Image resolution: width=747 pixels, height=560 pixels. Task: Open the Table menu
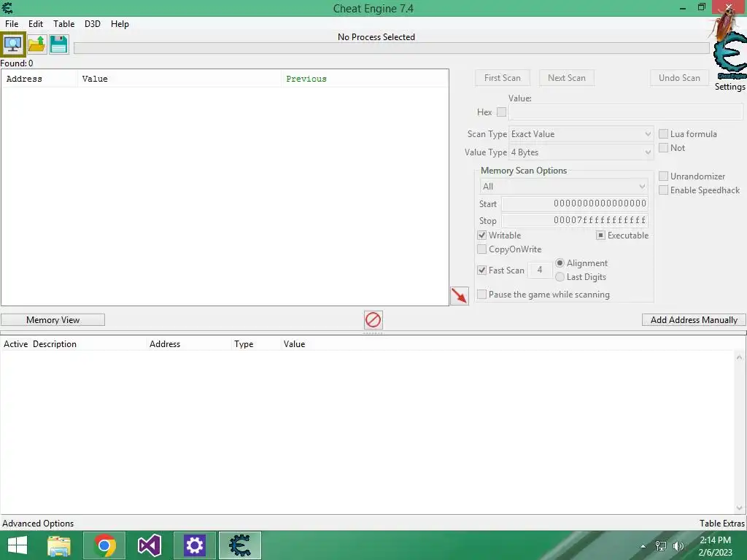coord(64,24)
